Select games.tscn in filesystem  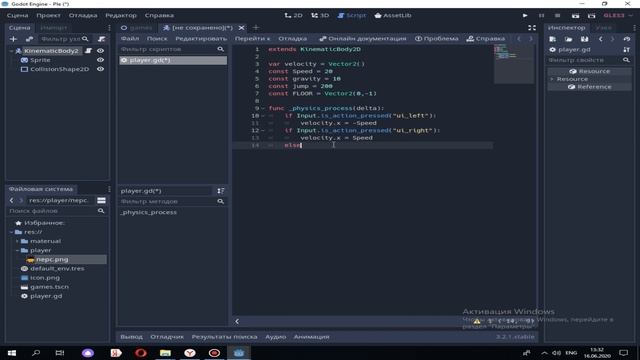[x=49, y=287]
